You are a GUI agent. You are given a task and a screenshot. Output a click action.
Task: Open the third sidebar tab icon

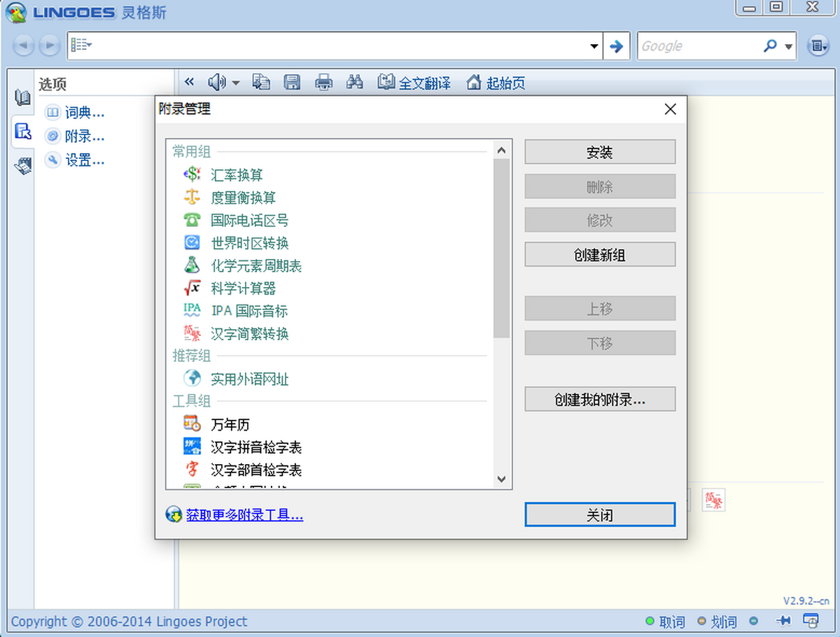[x=22, y=166]
